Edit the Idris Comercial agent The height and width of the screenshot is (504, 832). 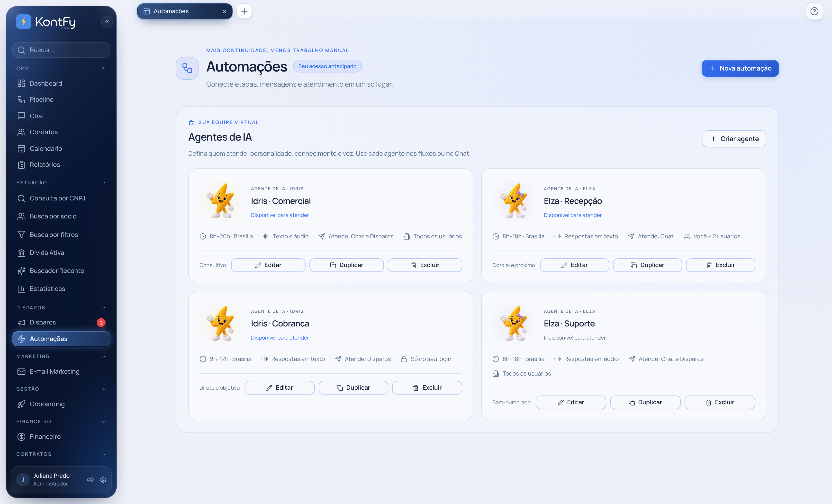pos(268,265)
